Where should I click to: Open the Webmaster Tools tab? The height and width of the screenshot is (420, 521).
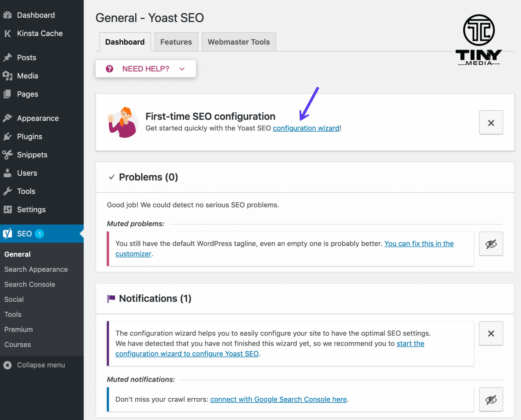238,42
